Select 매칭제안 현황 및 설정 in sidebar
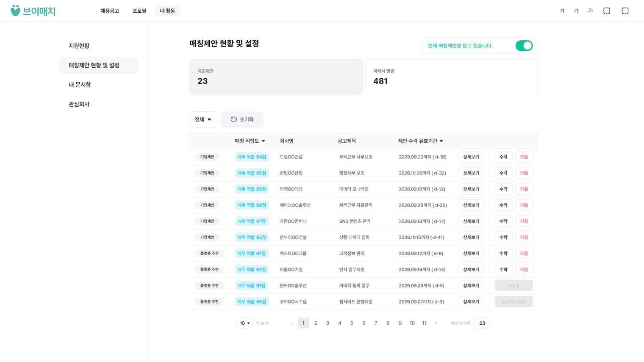 [99, 65]
